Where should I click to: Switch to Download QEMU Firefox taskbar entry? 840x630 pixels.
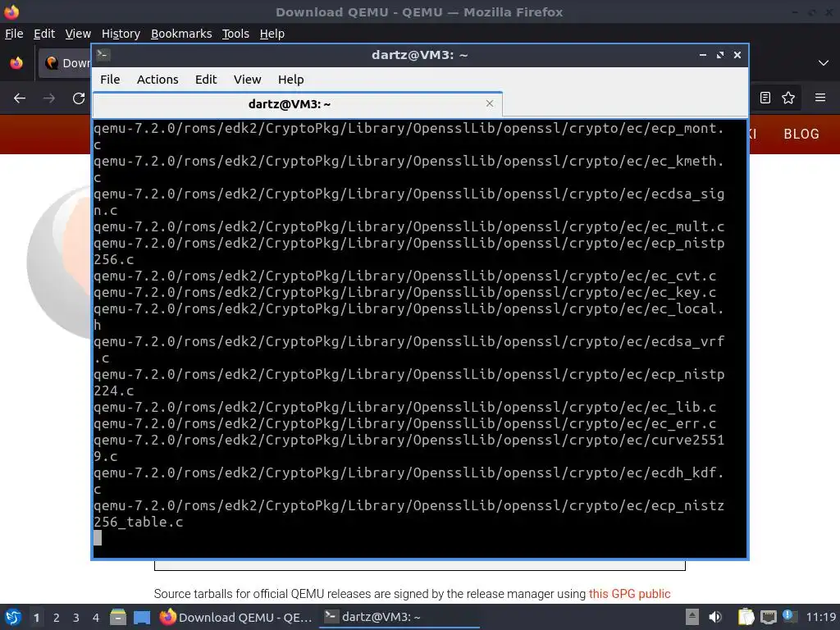[x=236, y=617]
